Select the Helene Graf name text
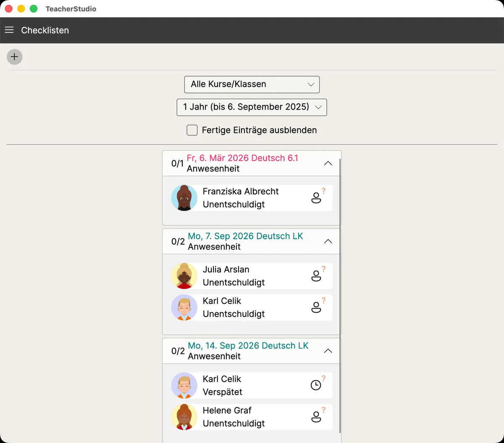The image size is (504, 443). coord(227,410)
